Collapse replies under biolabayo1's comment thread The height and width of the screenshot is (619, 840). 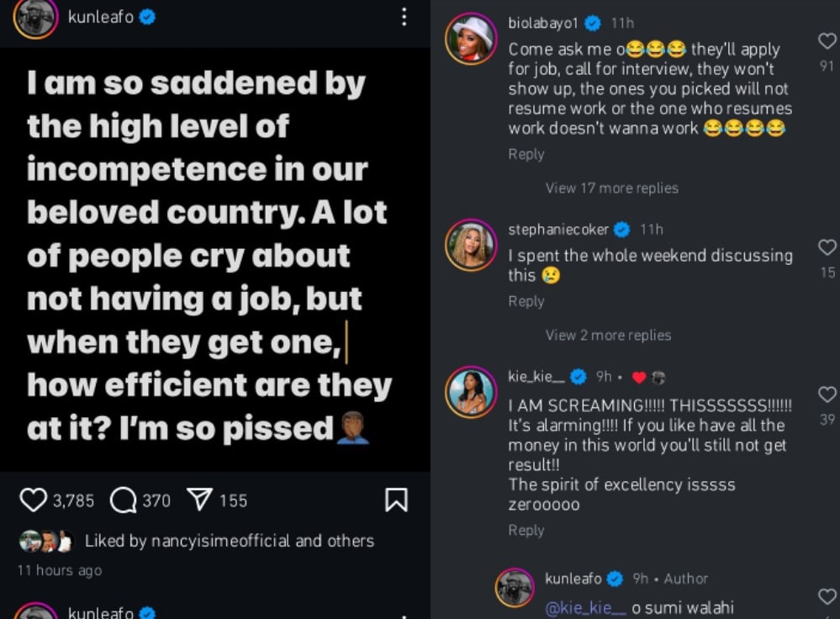pyautogui.click(x=611, y=188)
